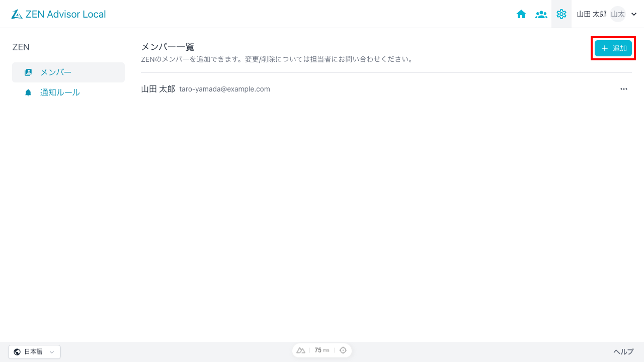Open settings via the gear icon
The image size is (644, 362).
[x=561, y=14]
